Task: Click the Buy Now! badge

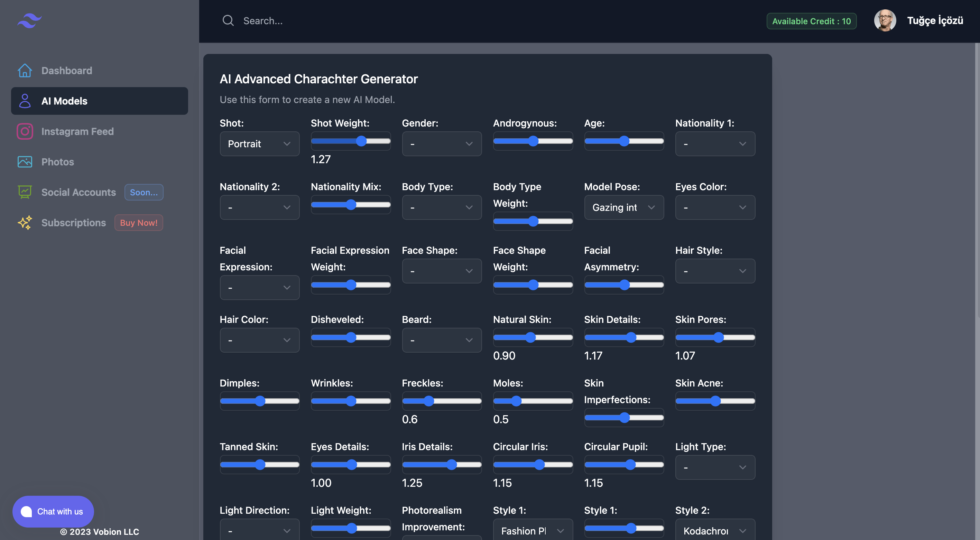Action: click(138, 223)
